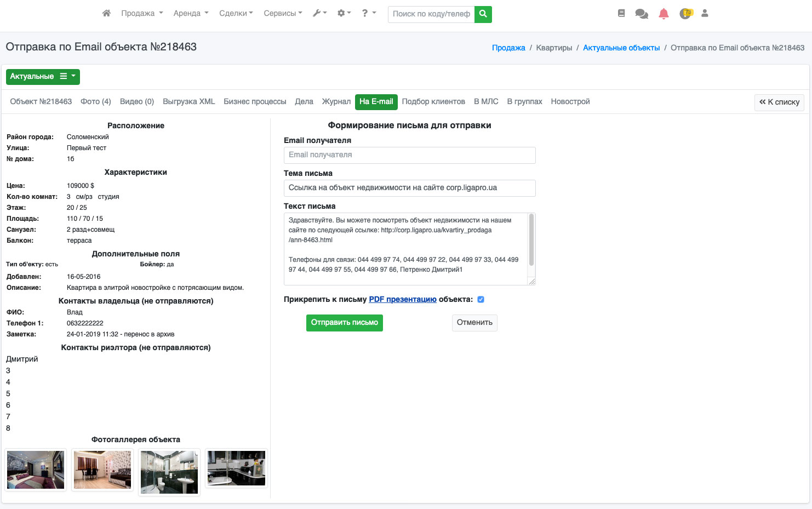Image resolution: width=812 pixels, height=509 pixels.
Task: Expand the Продажа dropdown menu
Action: [x=142, y=13]
